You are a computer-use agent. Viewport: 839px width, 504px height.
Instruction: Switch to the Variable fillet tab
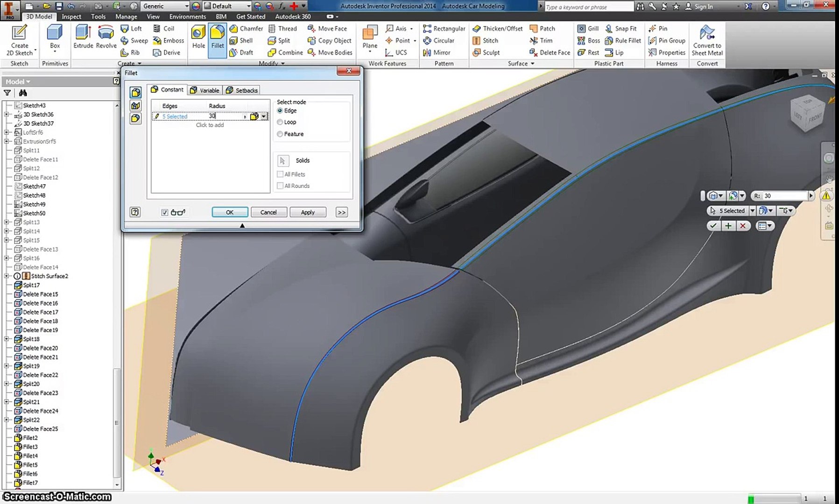[204, 90]
